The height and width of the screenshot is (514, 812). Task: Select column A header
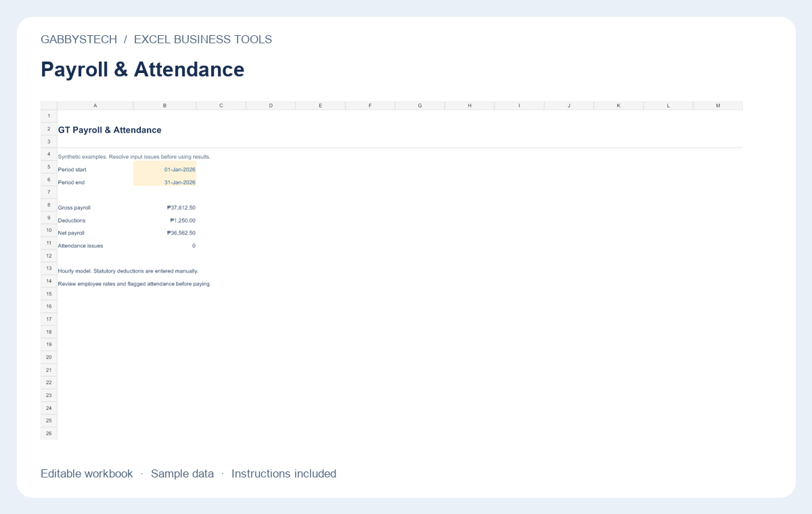point(95,106)
